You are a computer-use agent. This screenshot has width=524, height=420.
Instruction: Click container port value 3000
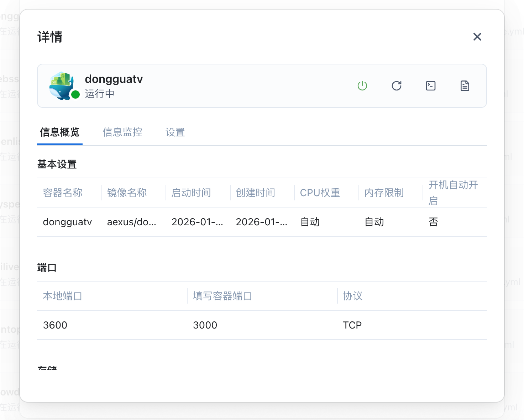pyautogui.click(x=205, y=325)
